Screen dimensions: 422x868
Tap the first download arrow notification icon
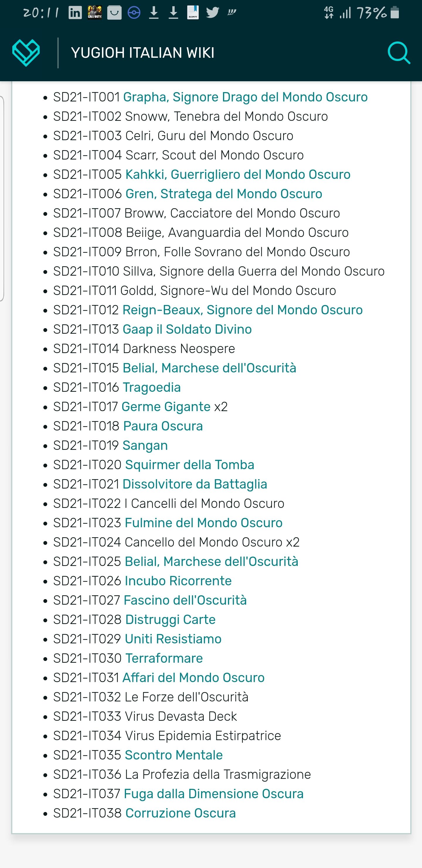click(154, 13)
